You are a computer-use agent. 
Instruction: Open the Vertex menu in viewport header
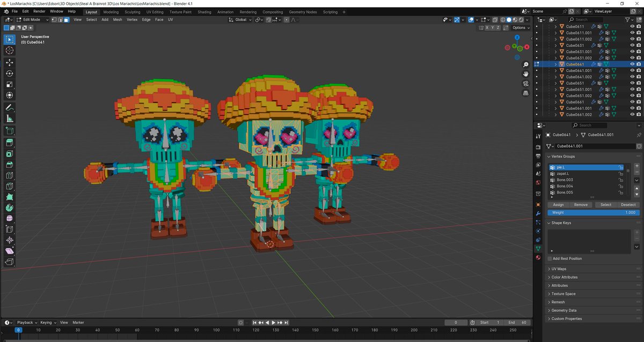pos(132,20)
